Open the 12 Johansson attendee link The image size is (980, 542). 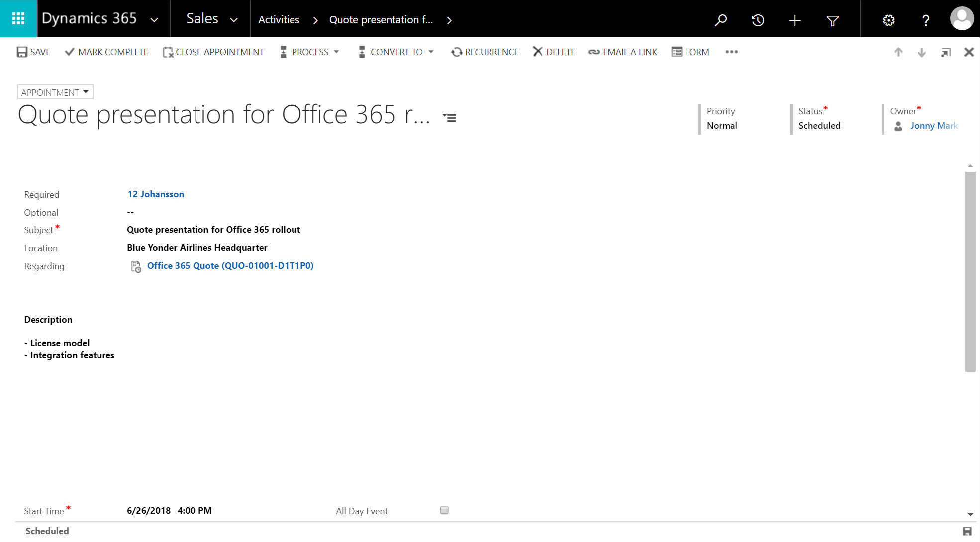coord(156,194)
